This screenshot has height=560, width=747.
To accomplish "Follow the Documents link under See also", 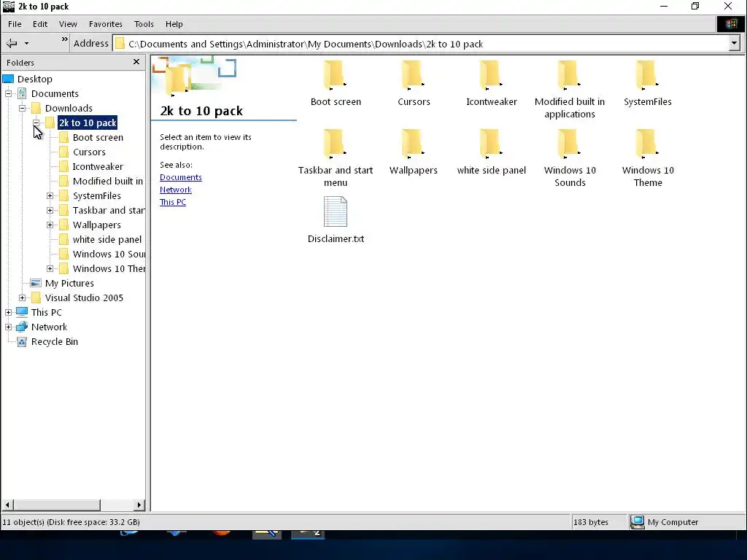I will [x=181, y=177].
